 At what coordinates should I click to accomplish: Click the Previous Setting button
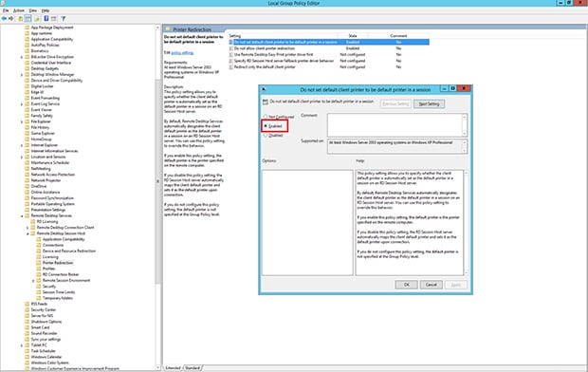395,104
